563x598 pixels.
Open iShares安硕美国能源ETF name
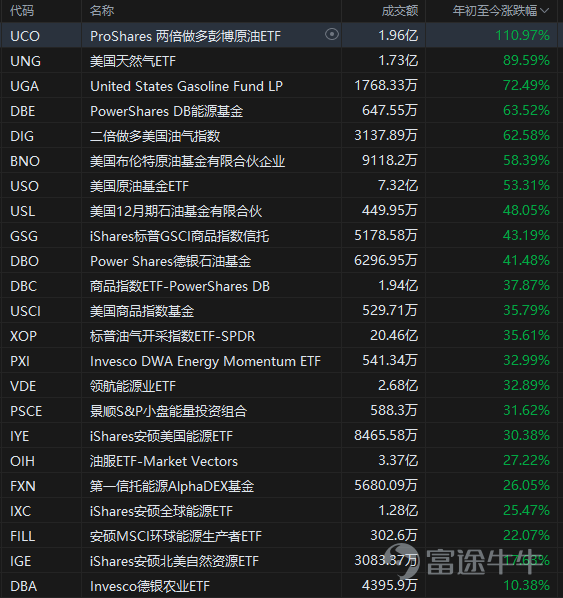pyautogui.click(x=161, y=436)
